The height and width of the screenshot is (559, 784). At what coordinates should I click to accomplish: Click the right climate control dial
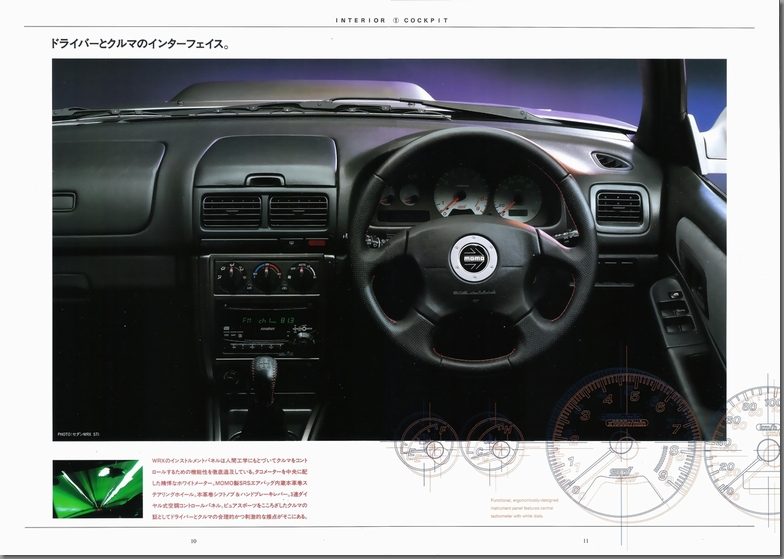coord(302,277)
